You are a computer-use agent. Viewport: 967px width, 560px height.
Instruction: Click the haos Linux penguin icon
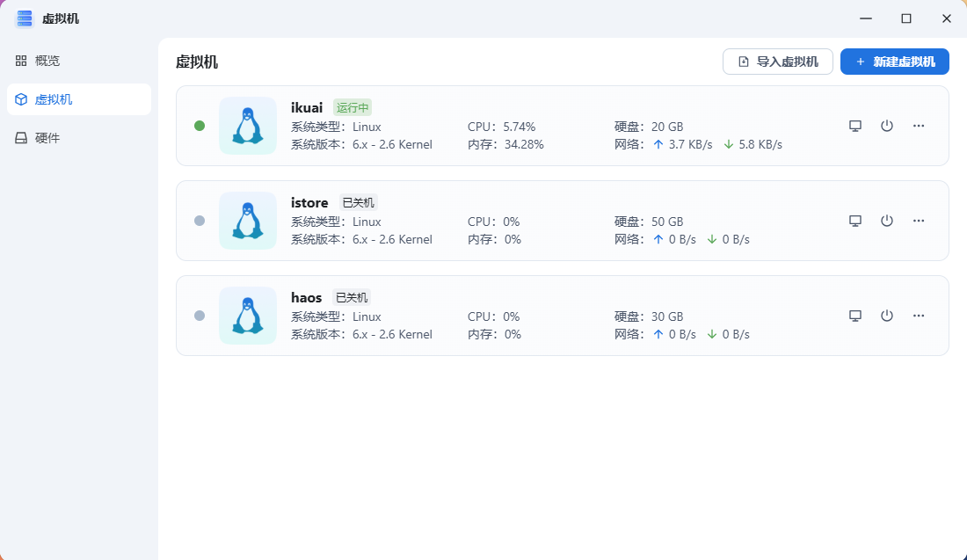click(x=248, y=316)
